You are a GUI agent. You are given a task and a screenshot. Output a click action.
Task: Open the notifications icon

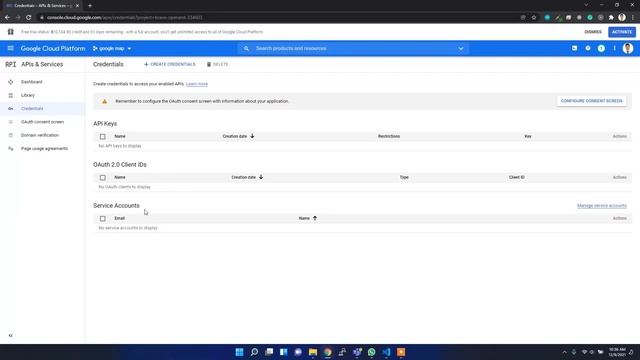coord(601,49)
